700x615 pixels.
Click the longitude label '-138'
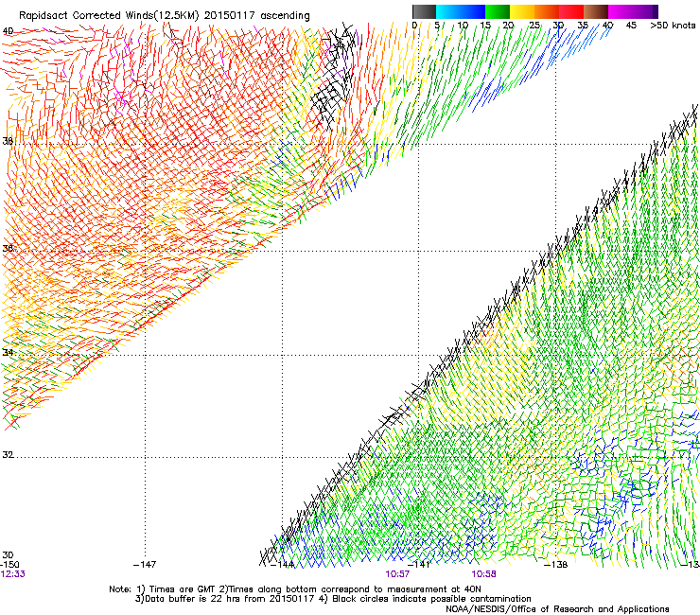point(556,565)
